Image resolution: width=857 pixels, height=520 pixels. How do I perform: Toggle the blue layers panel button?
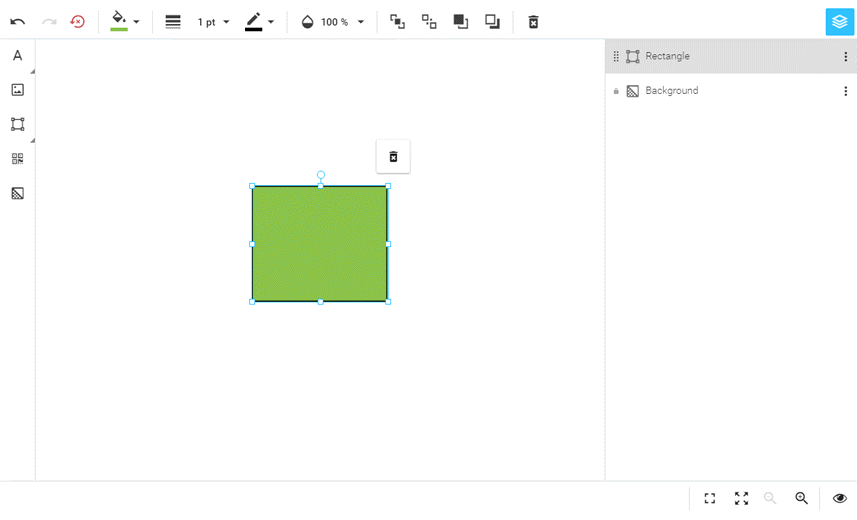point(840,22)
